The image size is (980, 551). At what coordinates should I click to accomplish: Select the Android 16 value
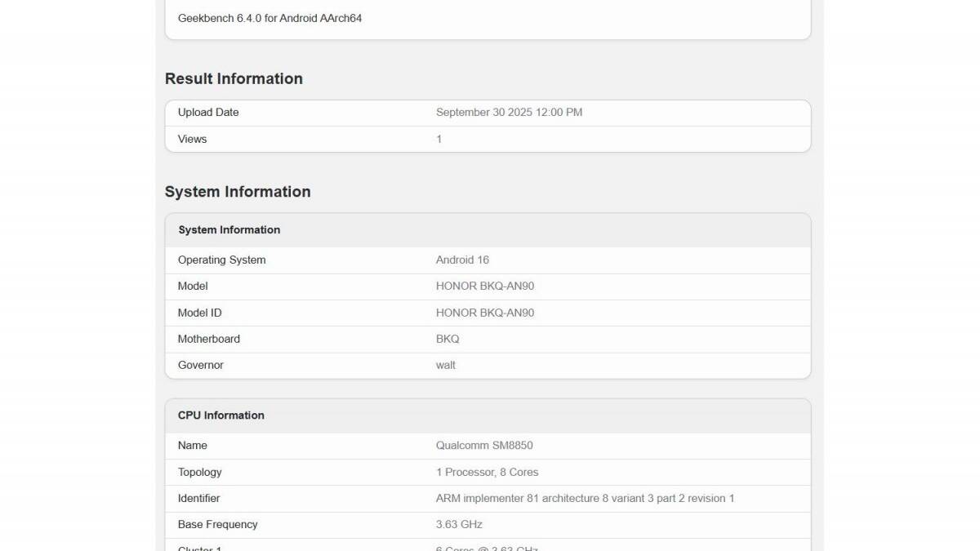point(462,260)
